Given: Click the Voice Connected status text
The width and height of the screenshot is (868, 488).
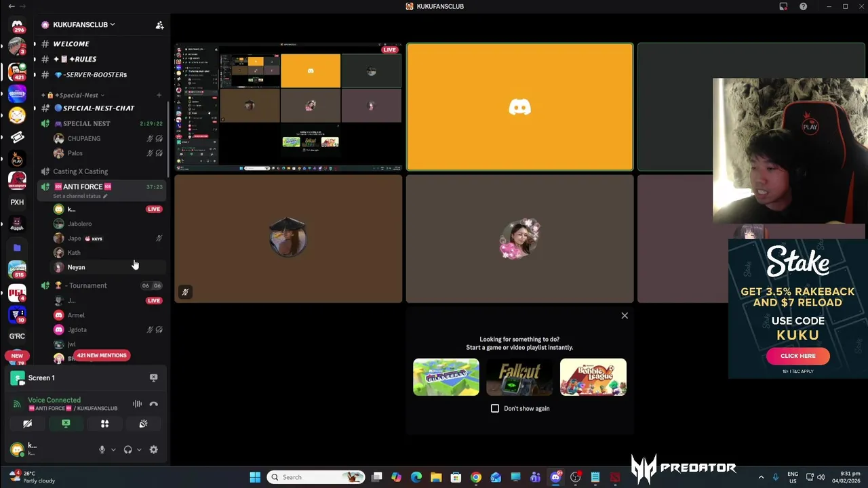Looking at the screenshot, I should [x=54, y=400].
